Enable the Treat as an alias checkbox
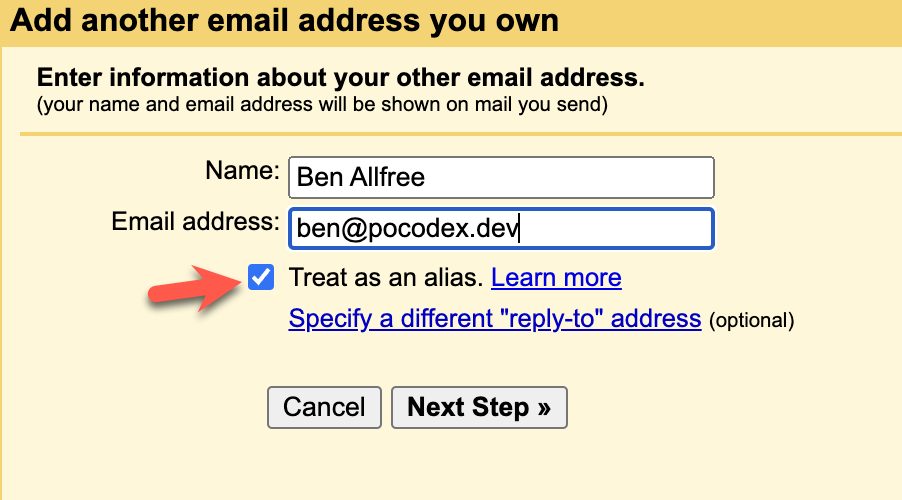Image resolution: width=902 pixels, height=500 pixels. 261,277
